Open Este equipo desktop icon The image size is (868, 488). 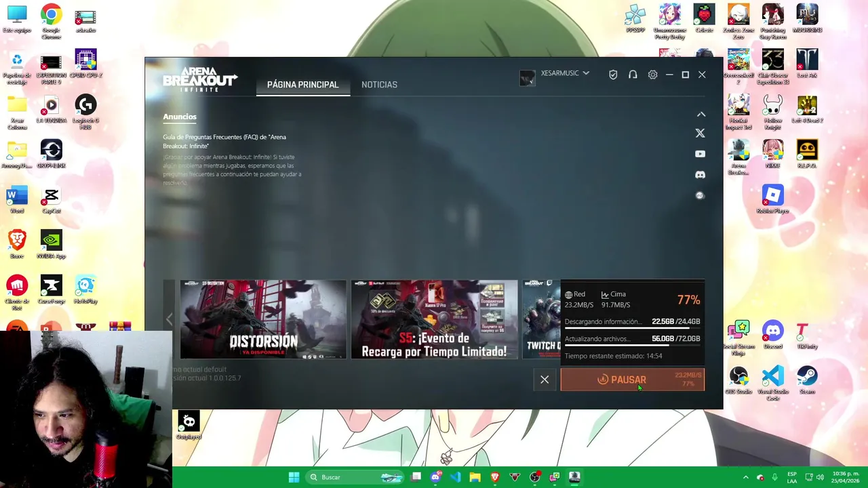(x=17, y=18)
